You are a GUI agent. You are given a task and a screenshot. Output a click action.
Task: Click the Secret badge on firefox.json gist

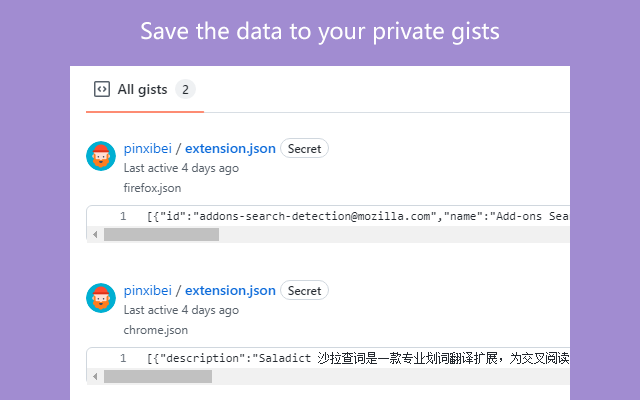[304, 149]
